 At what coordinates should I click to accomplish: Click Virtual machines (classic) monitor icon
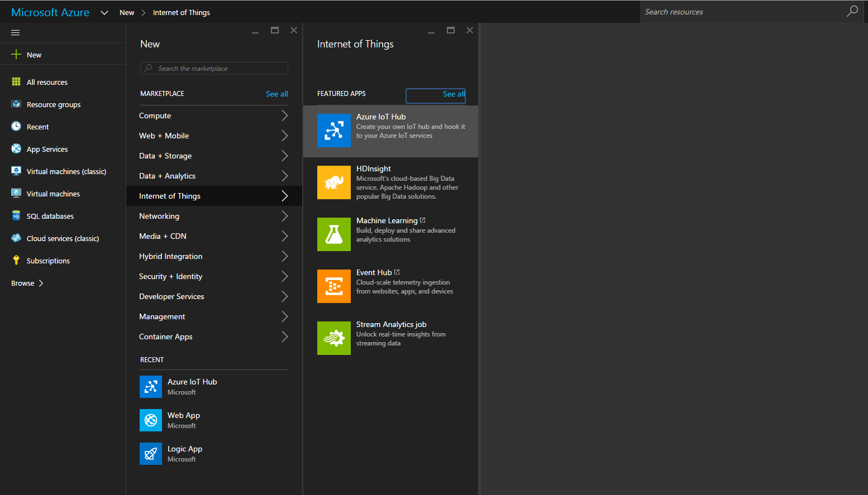click(16, 171)
